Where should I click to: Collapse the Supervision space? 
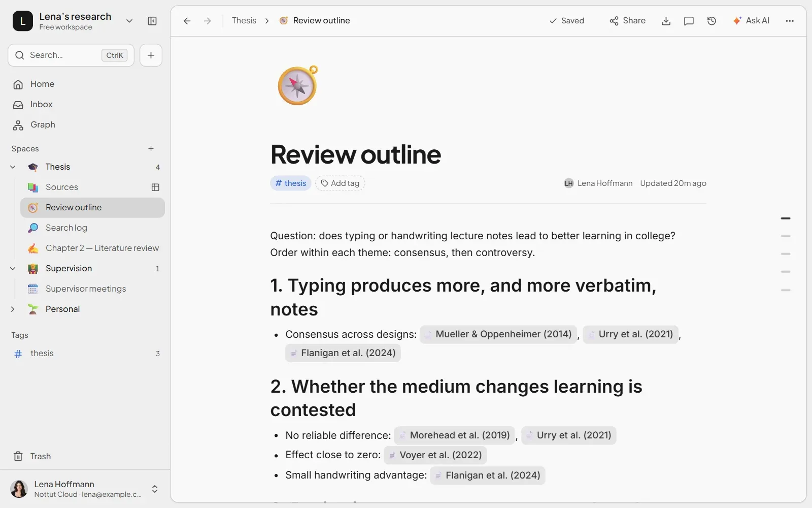pyautogui.click(x=13, y=268)
